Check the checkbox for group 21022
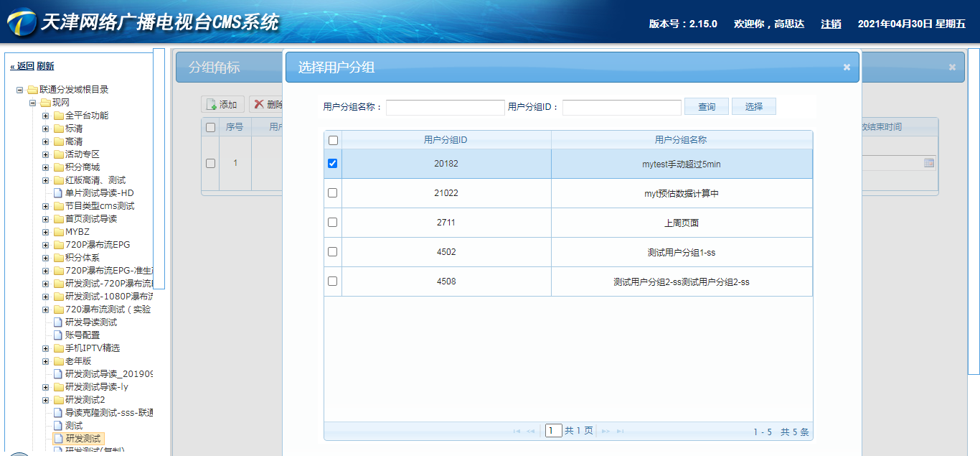This screenshot has height=456, width=980. (332, 193)
